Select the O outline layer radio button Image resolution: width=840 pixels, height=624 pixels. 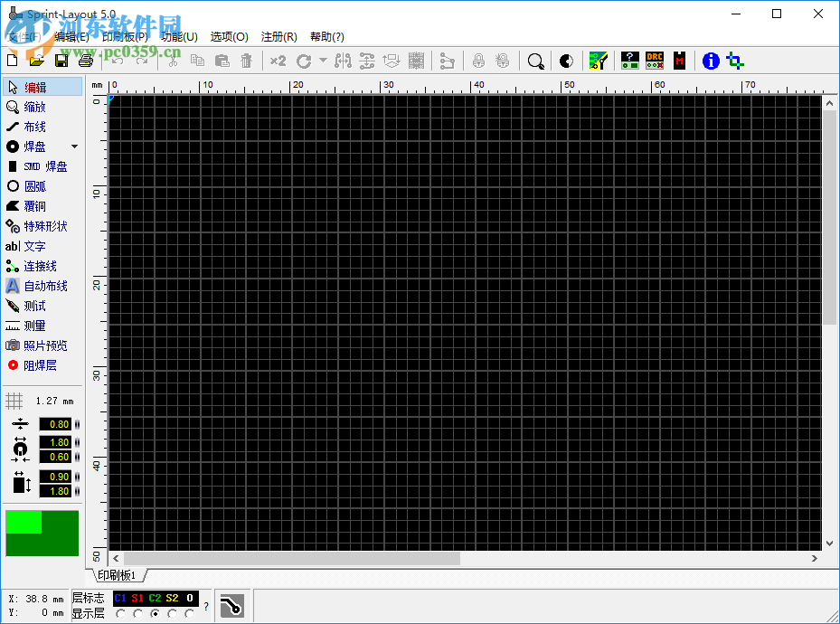click(189, 614)
